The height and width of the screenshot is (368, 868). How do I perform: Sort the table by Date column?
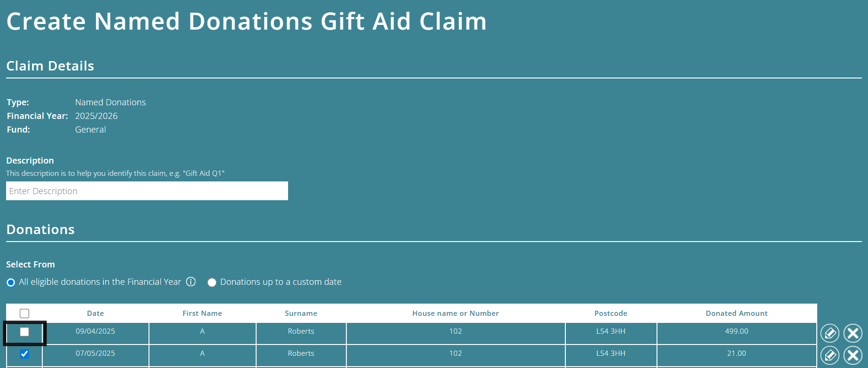tap(95, 313)
